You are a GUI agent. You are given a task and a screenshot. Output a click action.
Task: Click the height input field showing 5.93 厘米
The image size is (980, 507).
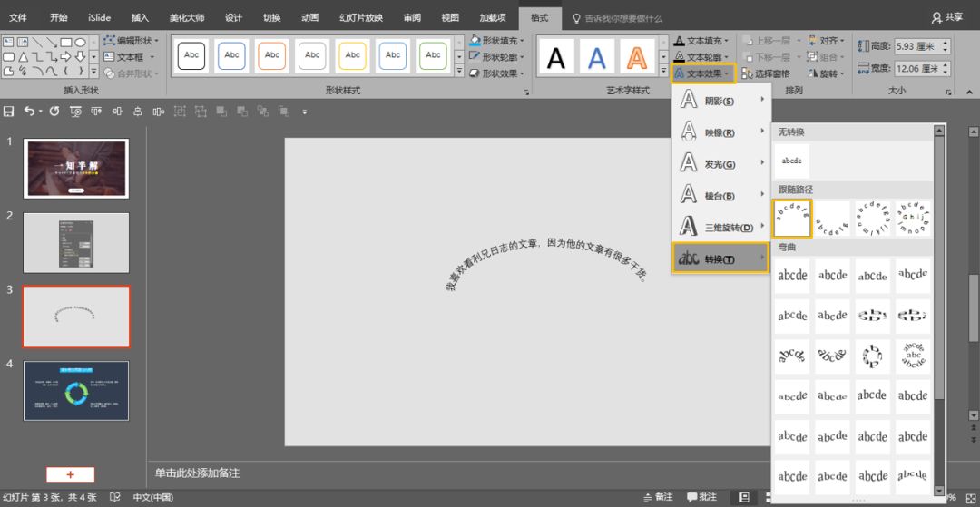pyautogui.click(x=917, y=46)
